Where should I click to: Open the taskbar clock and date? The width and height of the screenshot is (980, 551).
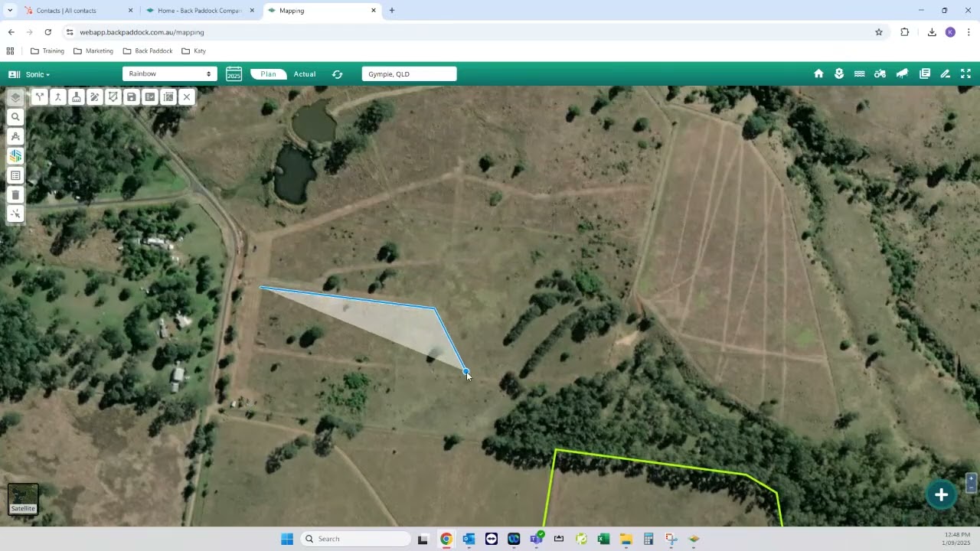[957, 539]
